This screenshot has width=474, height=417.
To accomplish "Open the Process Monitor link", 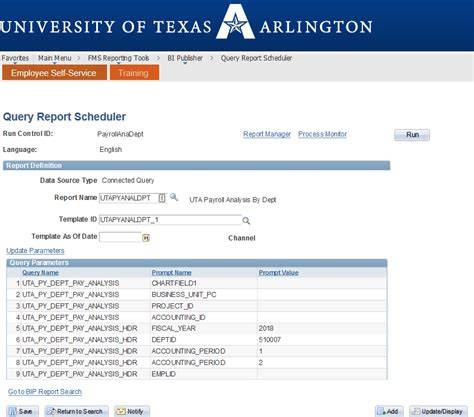I will (x=322, y=134).
